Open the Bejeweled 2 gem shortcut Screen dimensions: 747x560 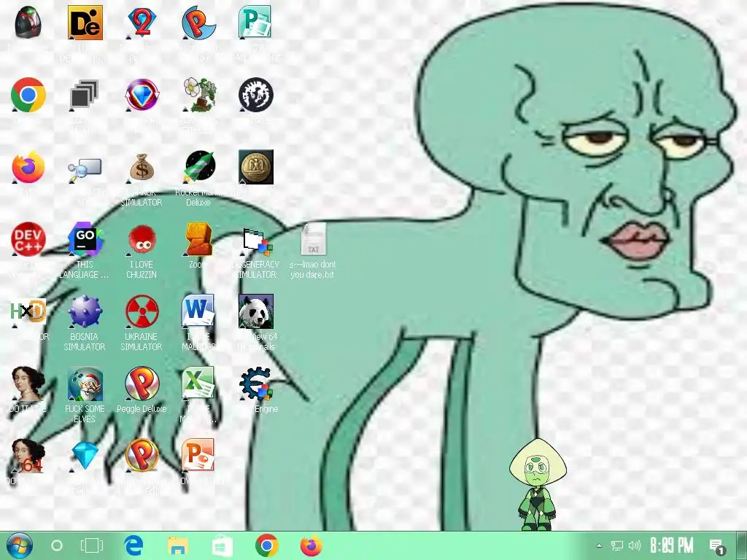[142, 23]
